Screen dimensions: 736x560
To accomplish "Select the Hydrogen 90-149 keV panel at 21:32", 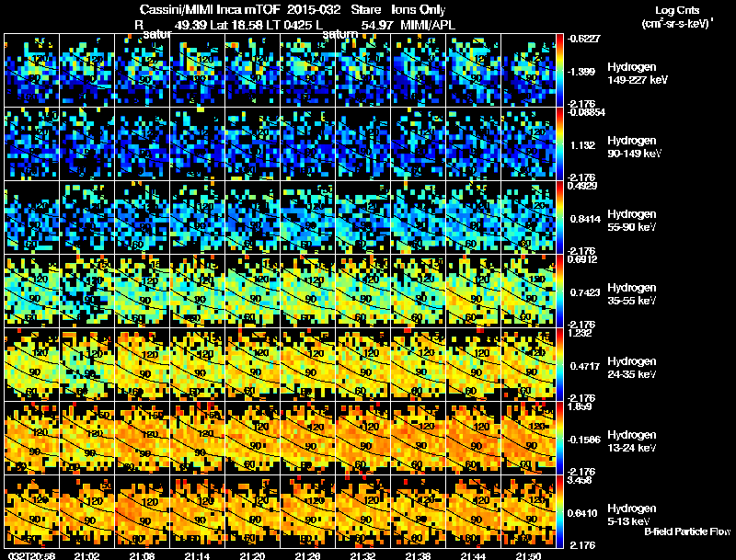I will [362, 143].
